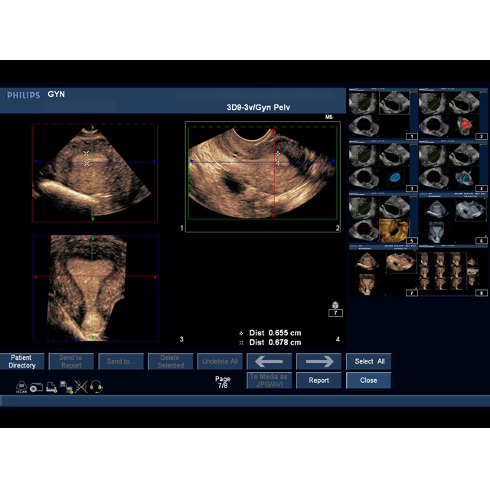Select thumbnail 3 with blue volume

coord(383,166)
